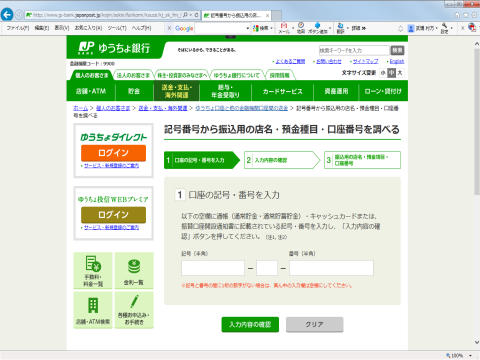
Task: Expand the zoom level dropdown in status bar
Action: point(470,356)
